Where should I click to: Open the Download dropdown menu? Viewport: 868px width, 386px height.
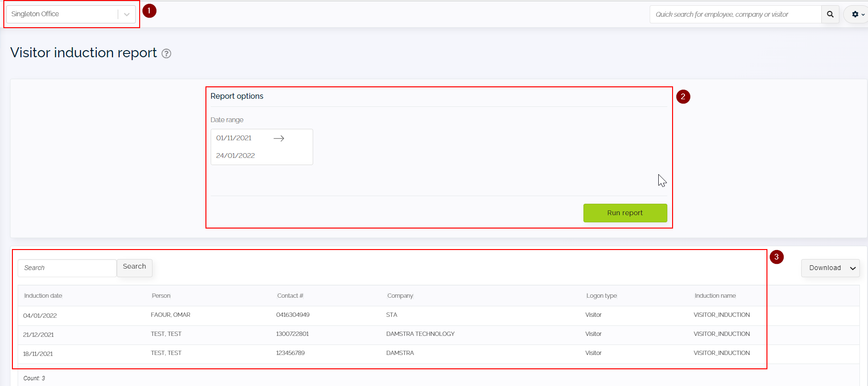click(x=830, y=268)
